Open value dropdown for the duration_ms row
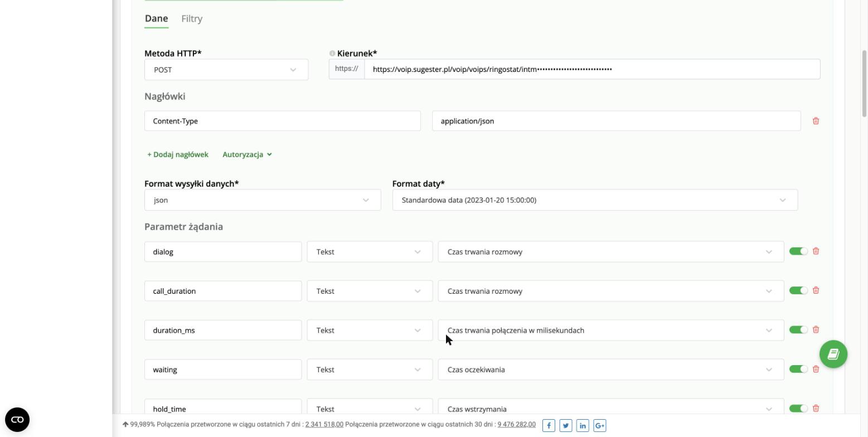 tap(611, 331)
